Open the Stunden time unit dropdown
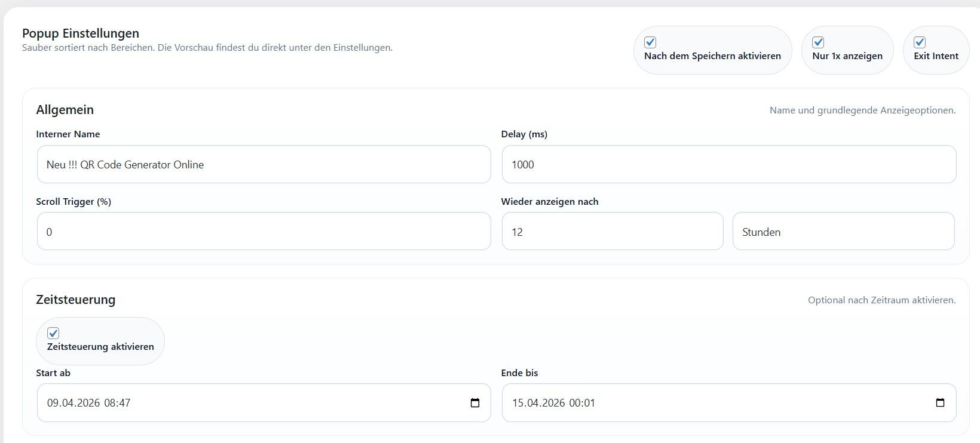This screenshot has width=980, height=443. 843,232
